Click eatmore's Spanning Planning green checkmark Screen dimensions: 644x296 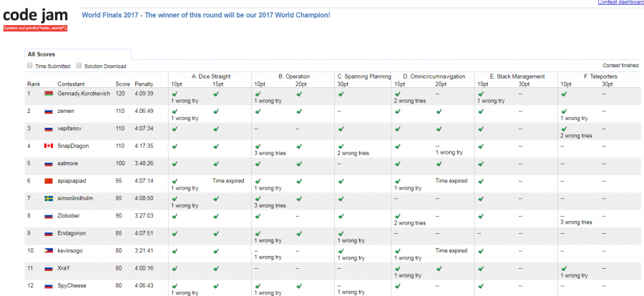[x=341, y=163]
